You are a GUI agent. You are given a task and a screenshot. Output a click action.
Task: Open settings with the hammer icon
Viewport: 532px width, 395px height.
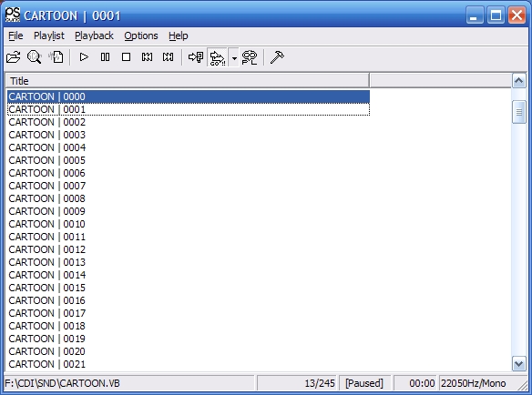(x=277, y=57)
